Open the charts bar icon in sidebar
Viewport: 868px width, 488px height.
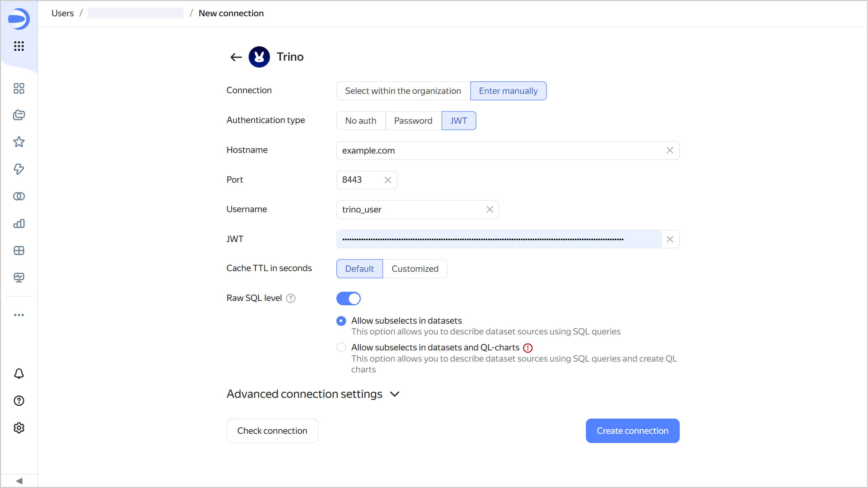(19, 223)
